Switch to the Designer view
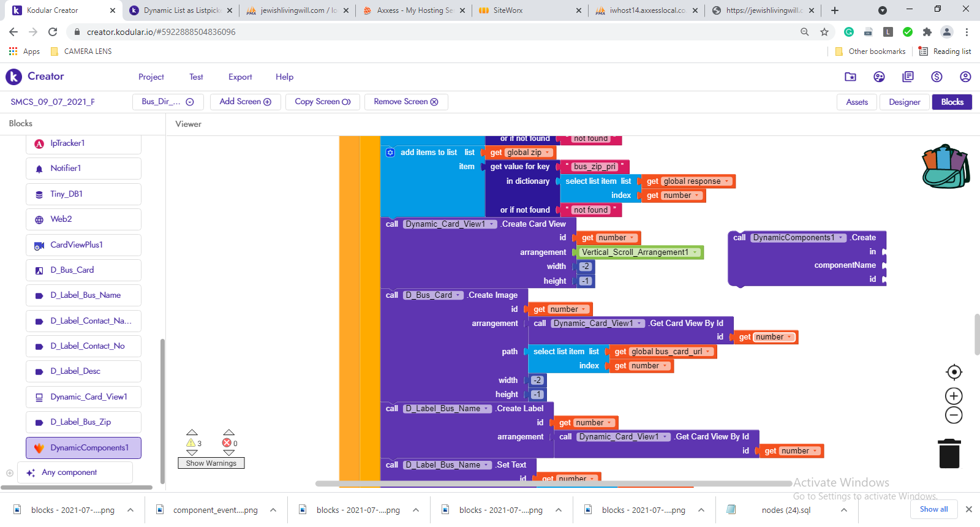The height and width of the screenshot is (527, 980). click(904, 102)
